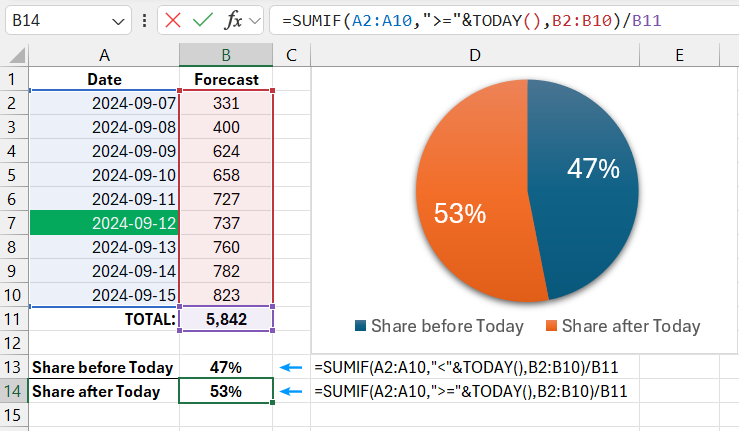Click inside the Name Box showing B14
739x431 pixels.
click(55, 20)
